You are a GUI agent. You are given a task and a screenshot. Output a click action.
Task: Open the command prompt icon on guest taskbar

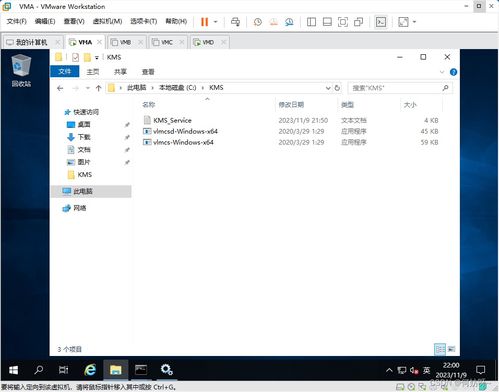141,370
